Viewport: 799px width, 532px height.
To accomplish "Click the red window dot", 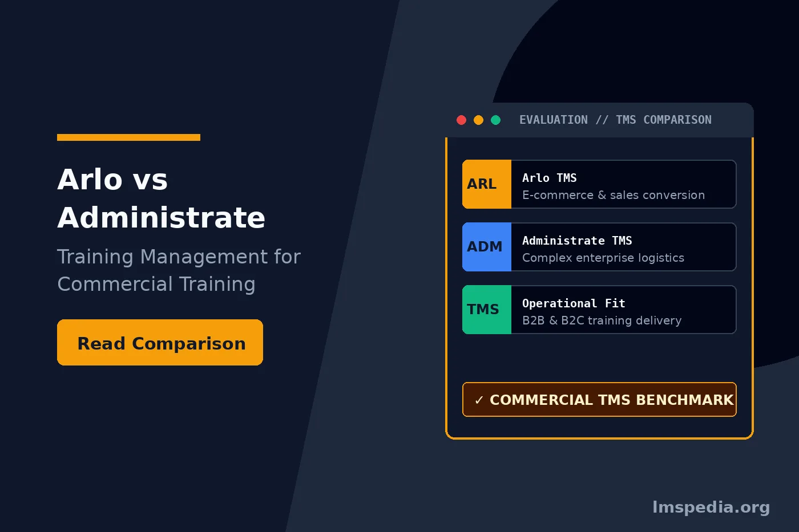I will (x=462, y=120).
